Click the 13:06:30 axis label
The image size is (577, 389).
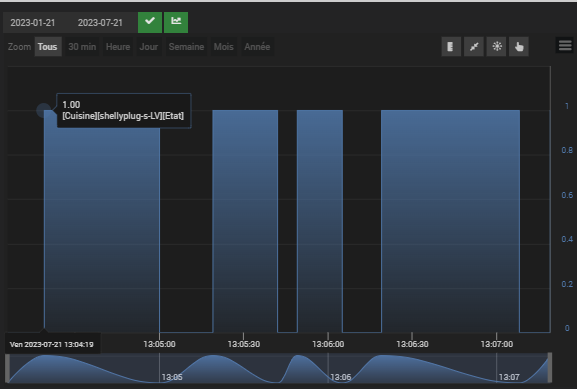coord(412,344)
